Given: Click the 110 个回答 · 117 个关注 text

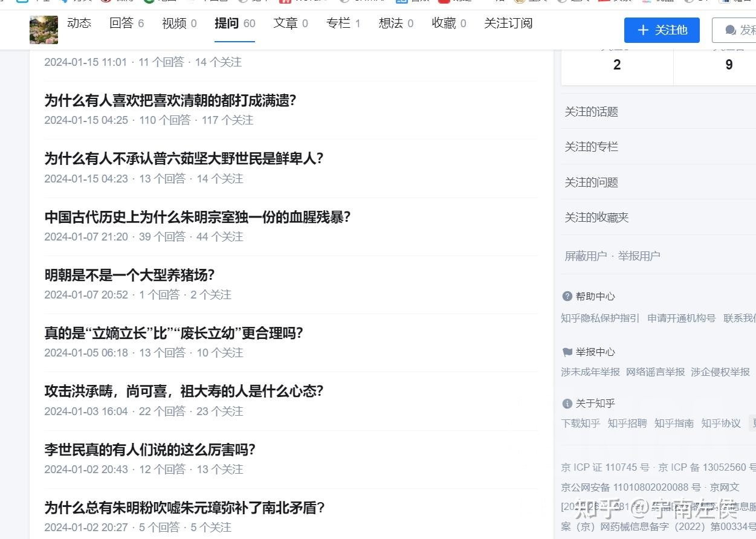Looking at the screenshot, I should point(196,120).
